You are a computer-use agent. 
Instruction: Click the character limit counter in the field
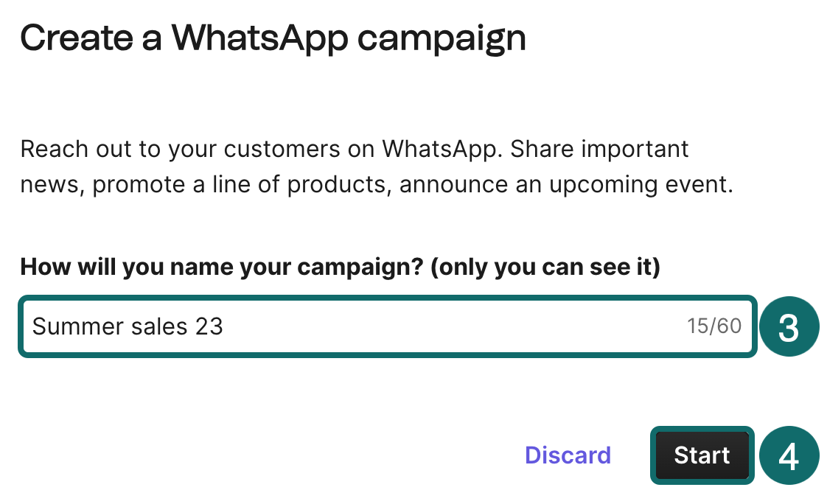pyautogui.click(x=713, y=326)
